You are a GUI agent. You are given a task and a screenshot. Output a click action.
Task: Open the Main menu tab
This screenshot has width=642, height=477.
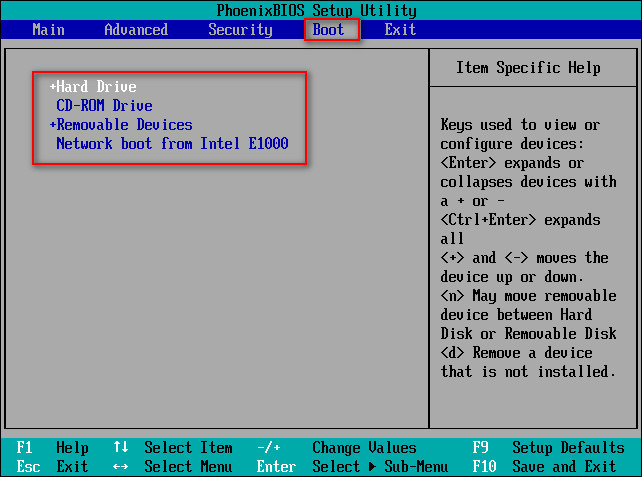coord(48,30)
